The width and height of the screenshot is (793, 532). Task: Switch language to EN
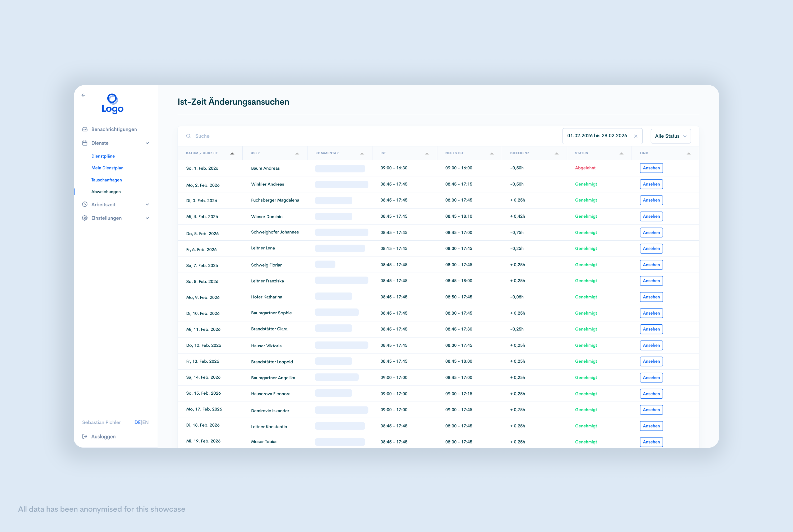(x=146, y=422)
